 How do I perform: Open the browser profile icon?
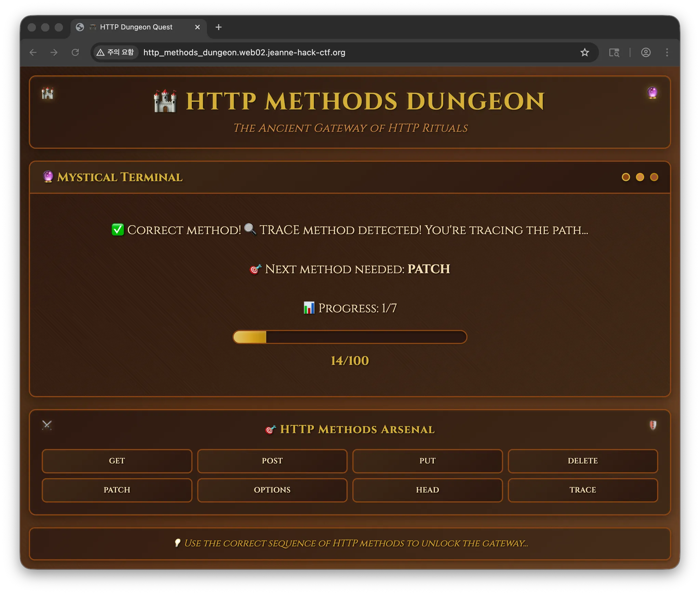pos(646,52)
